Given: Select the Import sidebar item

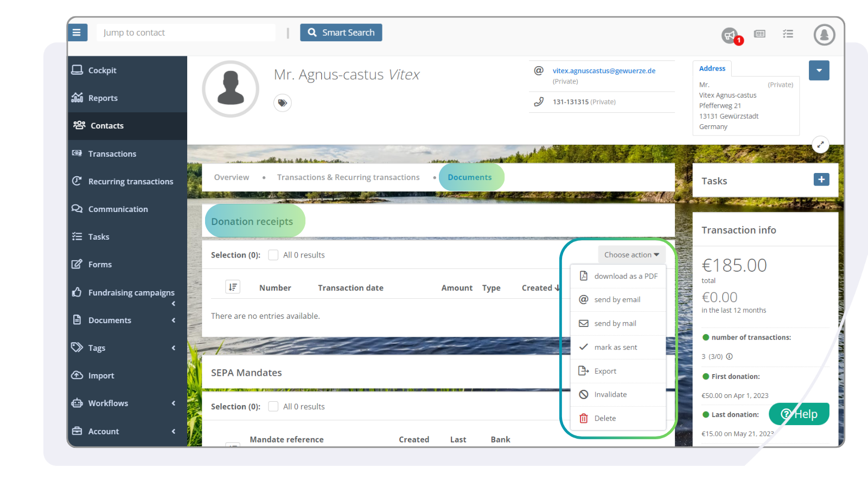Looking at the screenshot, I should coord(101,375).
